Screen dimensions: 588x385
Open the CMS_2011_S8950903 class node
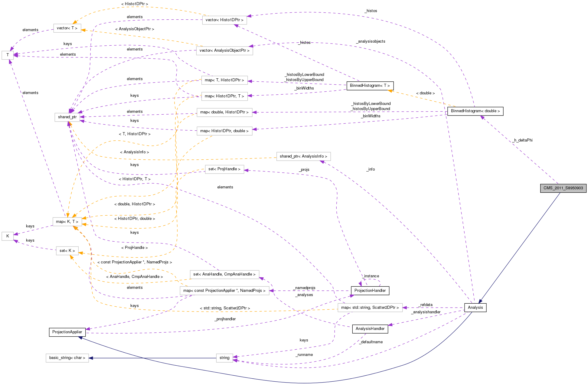click(x=563, y=188)
